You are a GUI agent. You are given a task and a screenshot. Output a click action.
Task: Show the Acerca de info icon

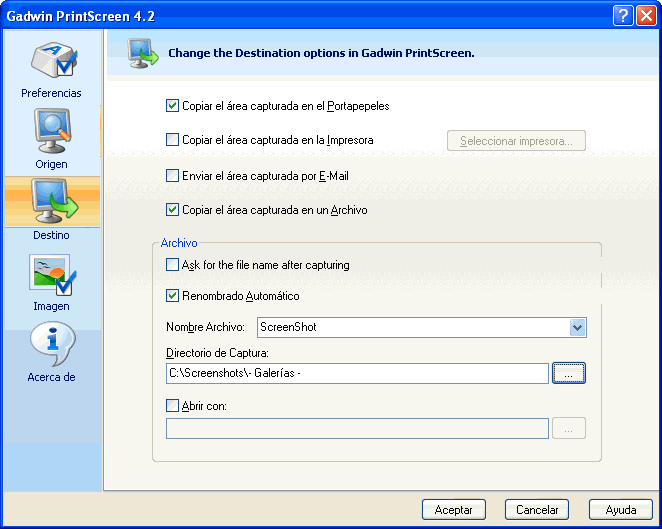point(51,345)
